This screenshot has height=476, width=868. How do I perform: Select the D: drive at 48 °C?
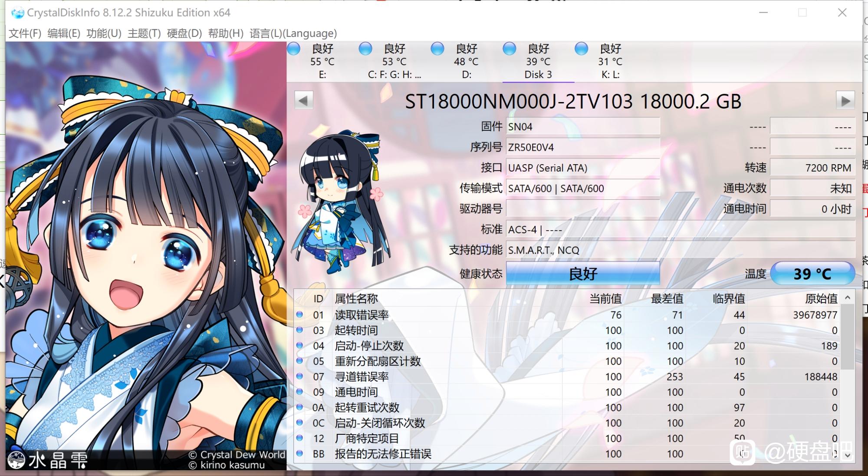pyautogui.click(x=467, y=61)
